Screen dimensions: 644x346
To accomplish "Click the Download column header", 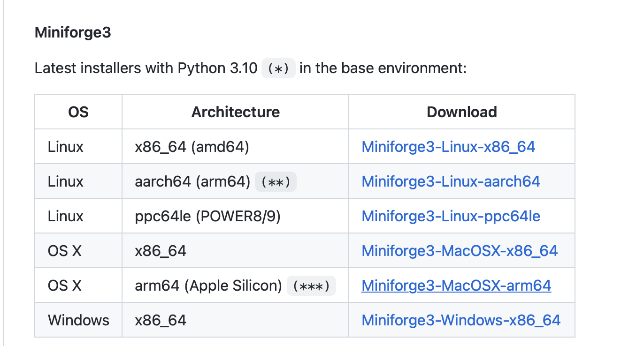I will point(461,112).
